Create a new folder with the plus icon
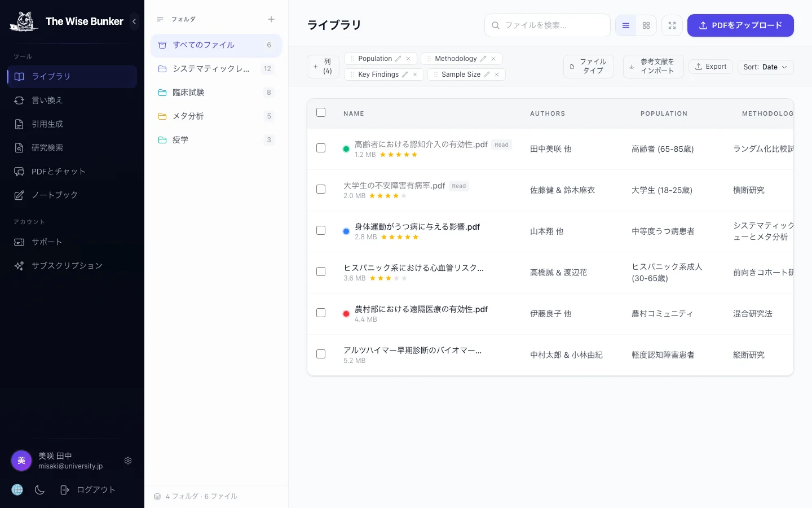The height and width of the screenshot is (508, 812). click(x=271, y=19)
